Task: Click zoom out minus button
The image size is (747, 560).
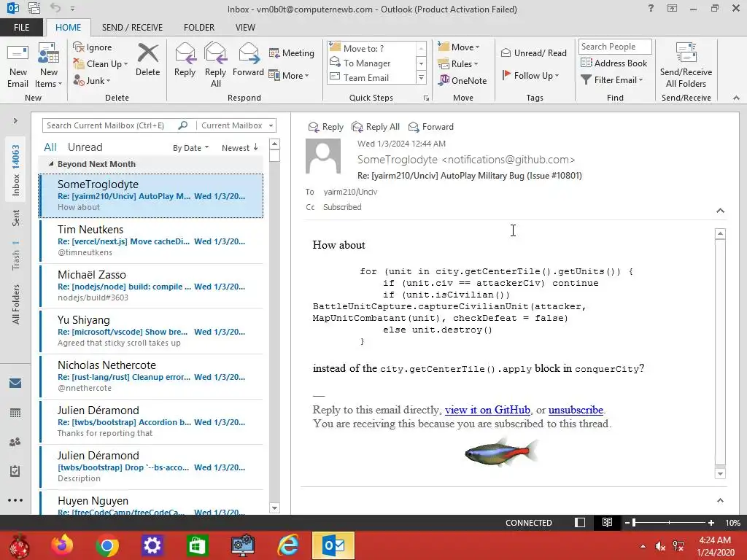Action: 627,523
